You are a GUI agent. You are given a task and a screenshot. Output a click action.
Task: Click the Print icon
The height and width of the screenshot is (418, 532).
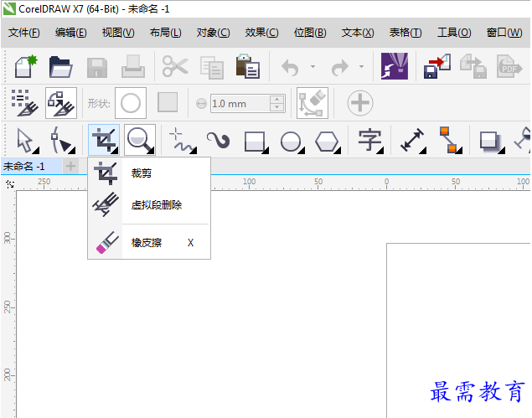click(x=133, y=66)
